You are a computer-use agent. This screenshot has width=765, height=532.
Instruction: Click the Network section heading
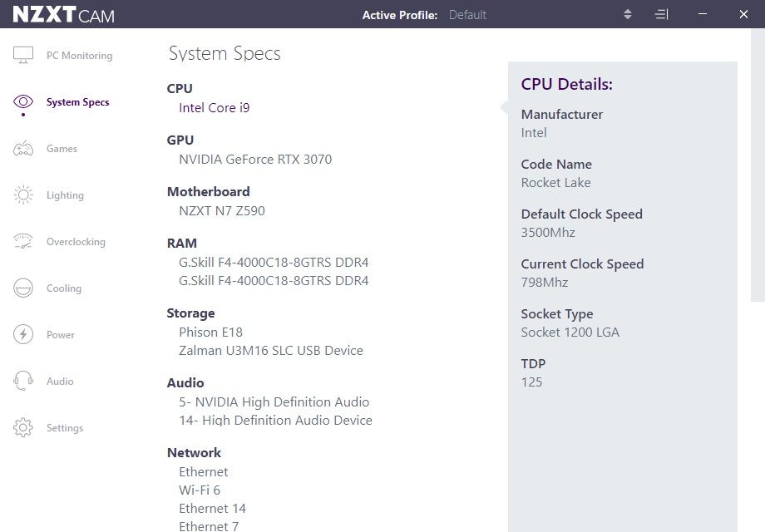194,453
